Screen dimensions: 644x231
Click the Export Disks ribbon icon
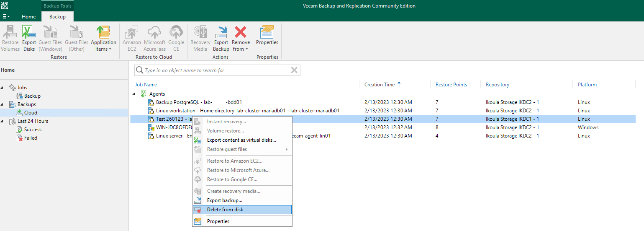tap(29, 39)
